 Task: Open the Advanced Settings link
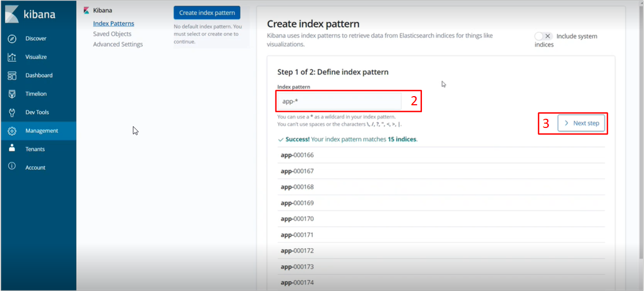pyautogui.click(x=118, y=44)
